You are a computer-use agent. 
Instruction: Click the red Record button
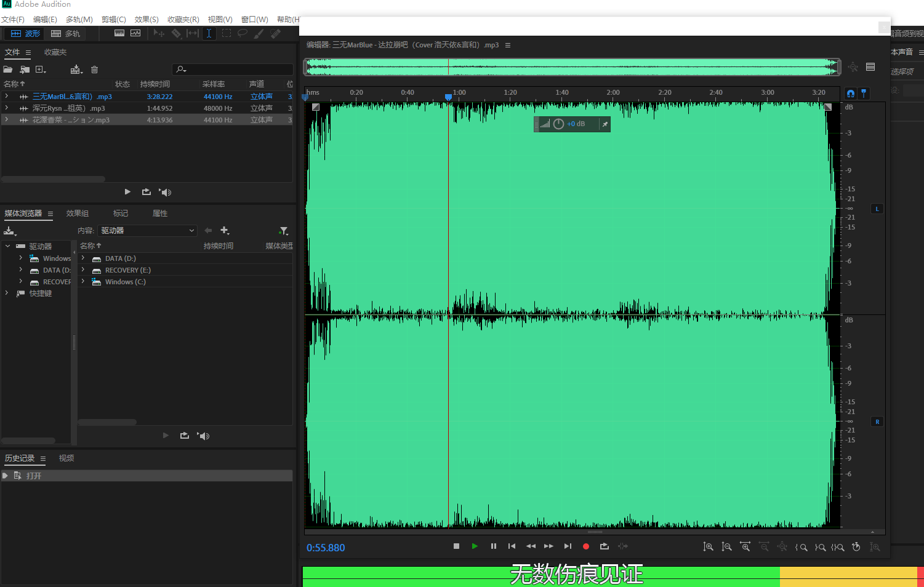click(x=586, y=546)
